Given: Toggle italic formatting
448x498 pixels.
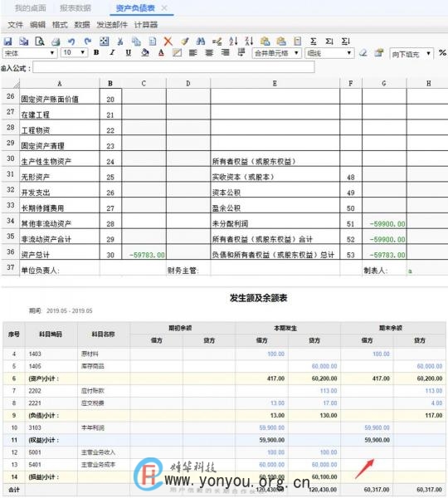Looking at the screenshot, I should [x=112, y=52].
